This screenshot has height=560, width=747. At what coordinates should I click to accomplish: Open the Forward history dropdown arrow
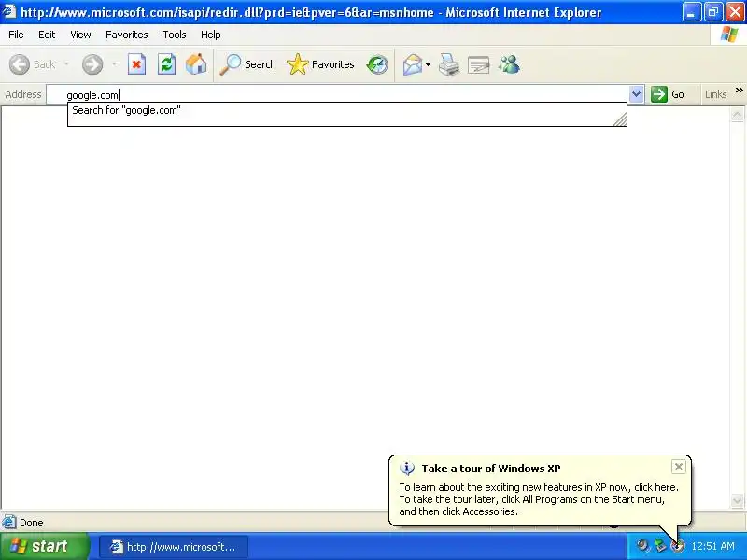coord(114,64)
